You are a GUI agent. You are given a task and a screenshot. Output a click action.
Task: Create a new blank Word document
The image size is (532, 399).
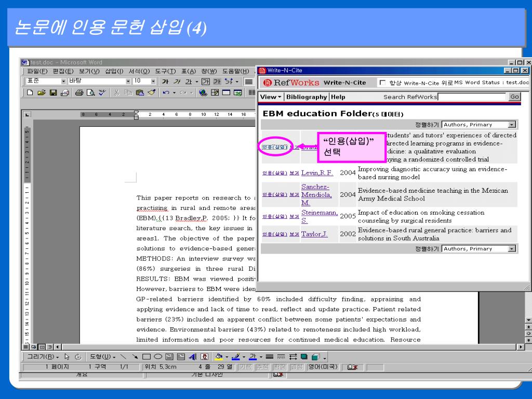[30, 92]
